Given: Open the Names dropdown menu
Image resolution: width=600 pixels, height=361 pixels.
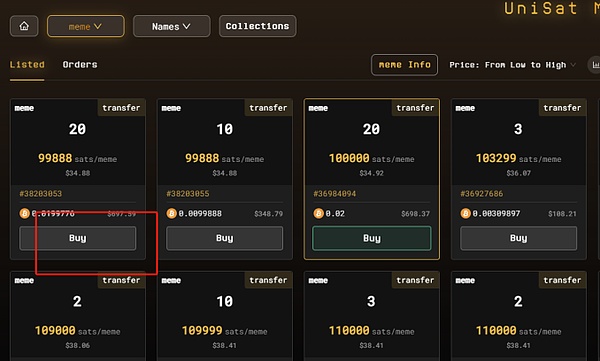Looking at the screenshot, I should pos(171,26).
